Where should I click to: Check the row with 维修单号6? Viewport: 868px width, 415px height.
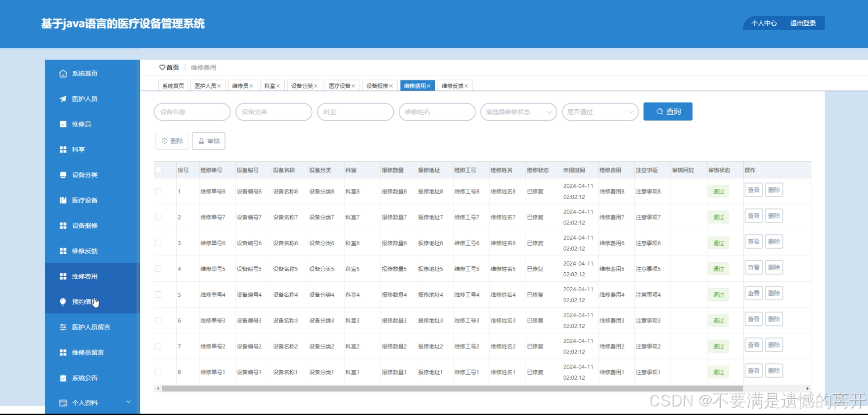pos(158,243)
